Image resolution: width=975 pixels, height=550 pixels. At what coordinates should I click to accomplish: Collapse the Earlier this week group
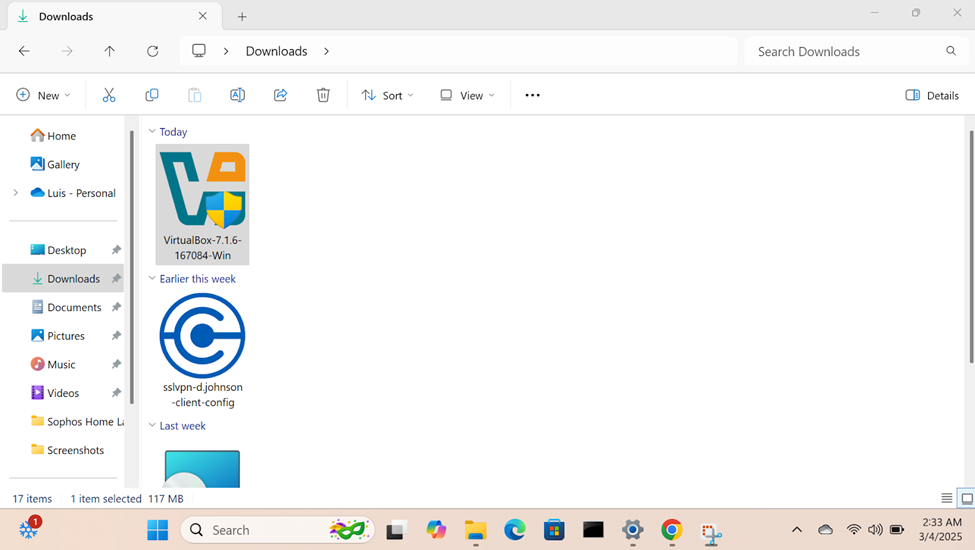(152, 278)
